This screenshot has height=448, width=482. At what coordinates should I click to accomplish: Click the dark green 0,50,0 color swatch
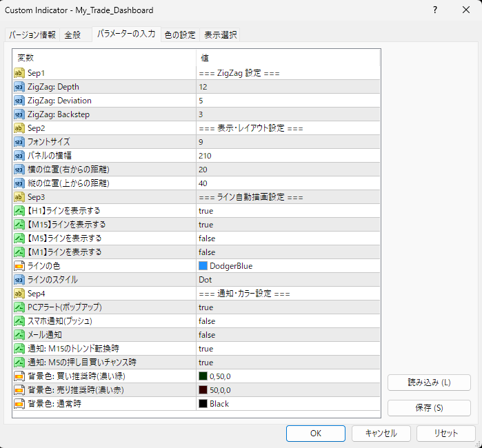click(x=203, y=376)
